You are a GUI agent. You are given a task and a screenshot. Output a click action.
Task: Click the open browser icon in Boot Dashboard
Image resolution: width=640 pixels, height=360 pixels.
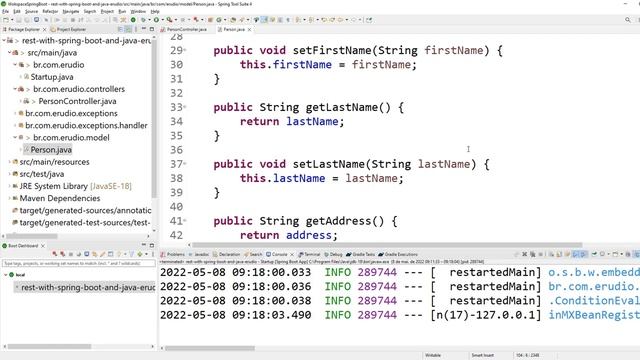click(x=78, y=254)
